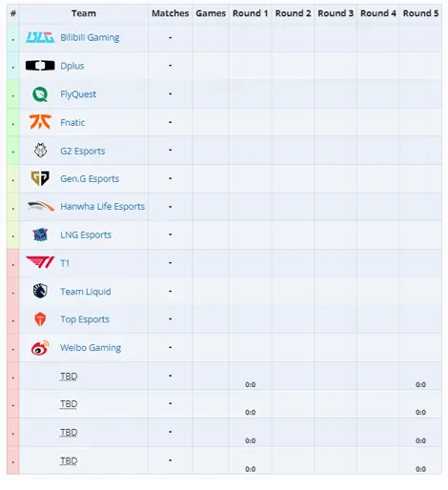The width and height of the screenshot is (448, 490).
Task: Click the last TBD Round 5 score
Action: pos(420,469)
